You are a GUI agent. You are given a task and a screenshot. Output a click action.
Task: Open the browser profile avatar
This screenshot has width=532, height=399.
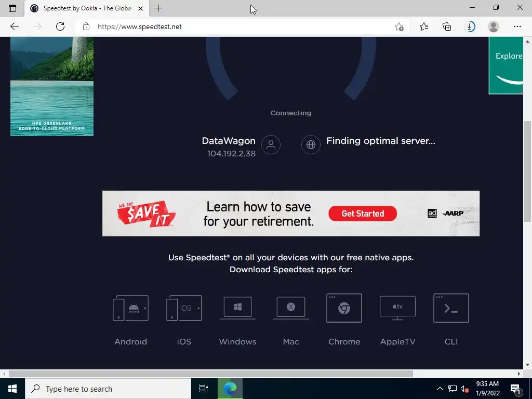click(x=494, y=26)
